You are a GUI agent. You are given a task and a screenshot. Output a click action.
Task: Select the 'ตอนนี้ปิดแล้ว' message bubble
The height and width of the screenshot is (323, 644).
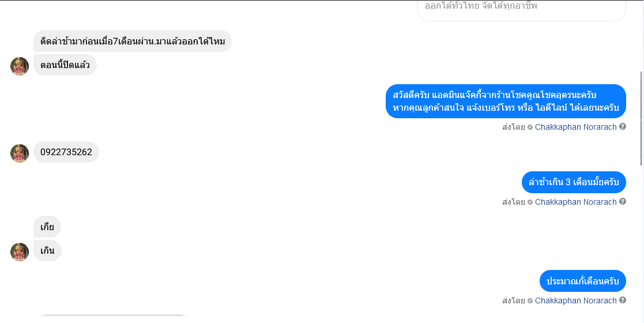pyautogui.click(x=65, y=65)
